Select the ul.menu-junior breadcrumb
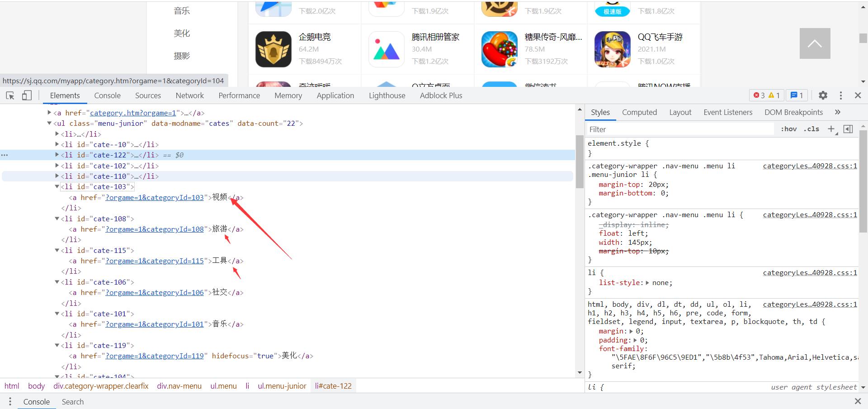Viewport: 868px width, 409px height. click(x=282, y=386)
